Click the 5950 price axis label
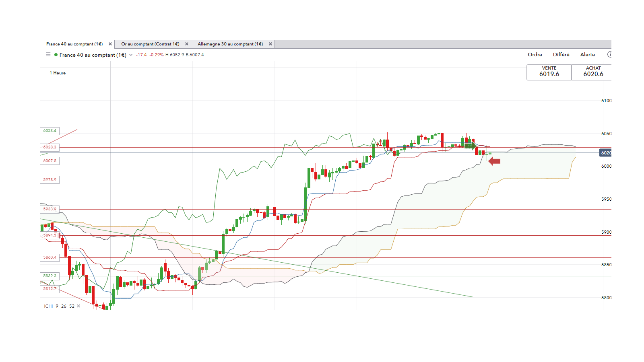 [x=606, y=199]
